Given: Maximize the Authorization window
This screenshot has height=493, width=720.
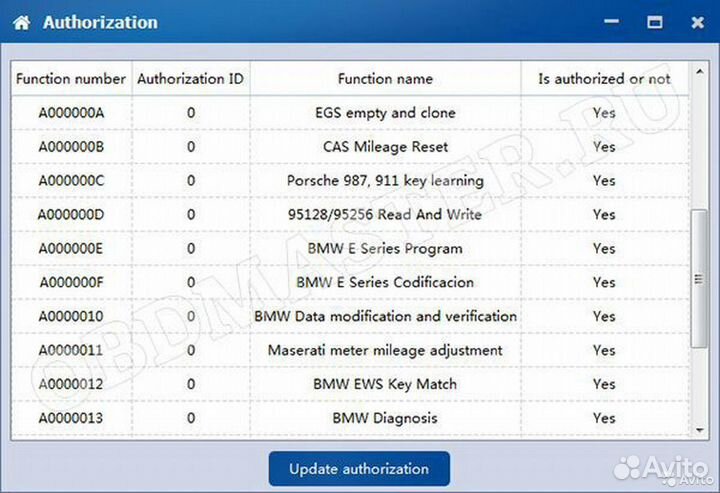Looking at the screenshot, I should [x=654, y=22].
